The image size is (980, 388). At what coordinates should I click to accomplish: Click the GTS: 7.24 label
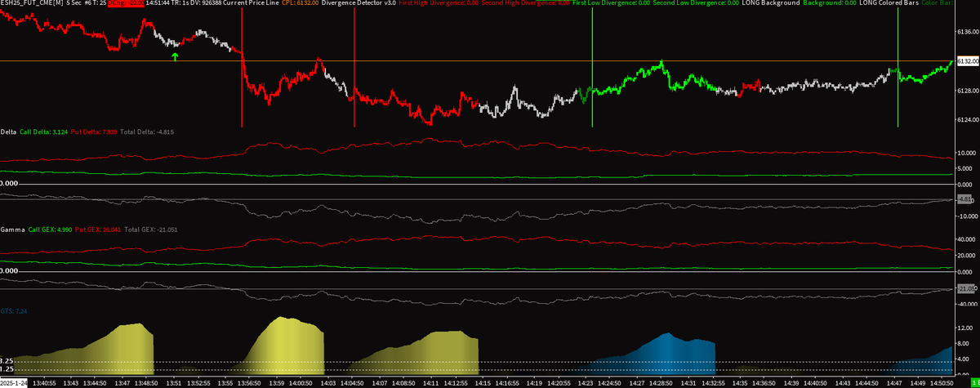pyautogui.click(x=15, y=311)
